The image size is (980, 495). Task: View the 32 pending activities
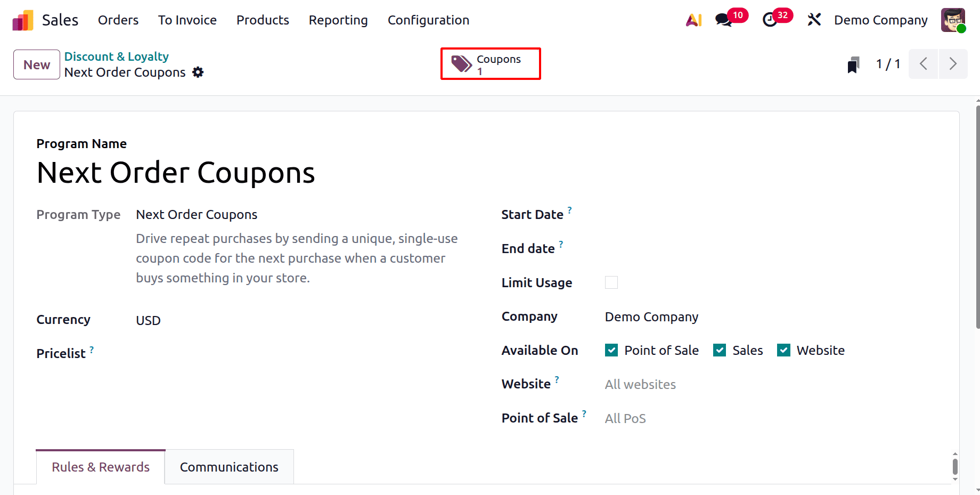pyautogui.click(x=771, y=20)
